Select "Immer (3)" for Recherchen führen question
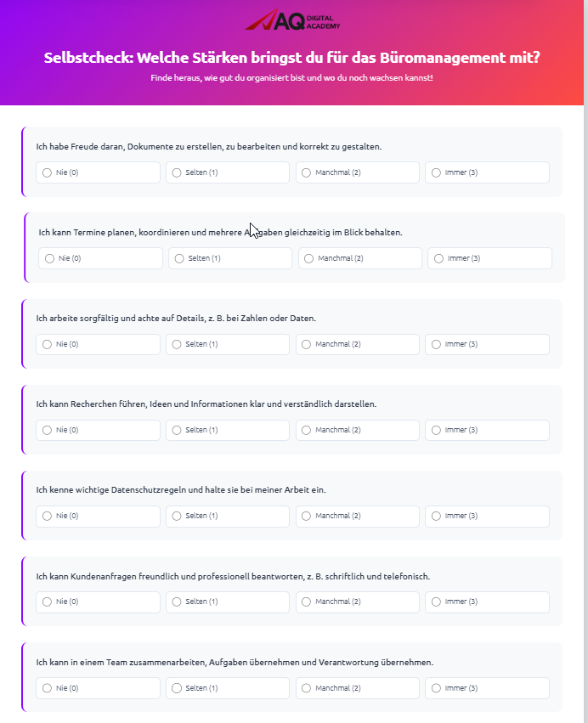 tap(436, 430)
